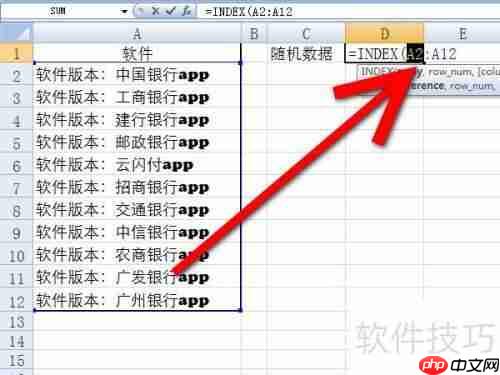Select column B header
The height and width of the screenshot is (375, 500).
(254, 33)
